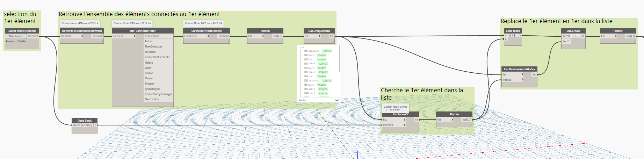Click lacing indicator on Connector.HostElement node
The width and height of the screenshot is (644, 159).
tap(228, 41)
